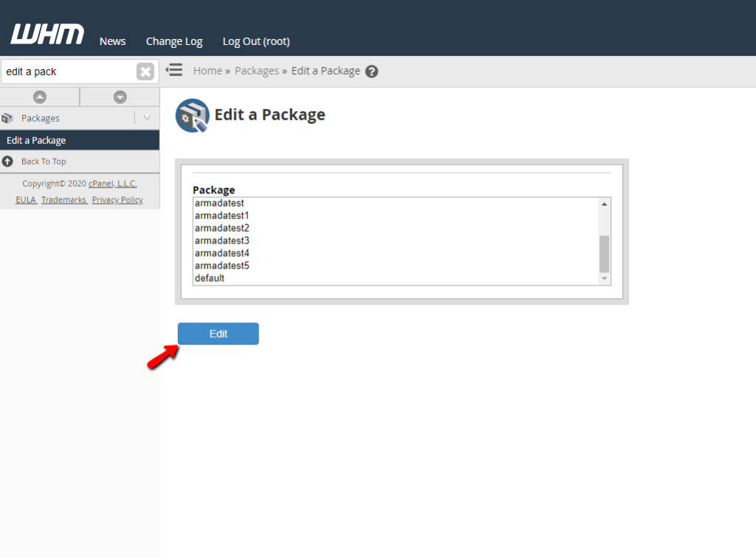
Task: Select armadatest package in list
Action: click(396, 204)
